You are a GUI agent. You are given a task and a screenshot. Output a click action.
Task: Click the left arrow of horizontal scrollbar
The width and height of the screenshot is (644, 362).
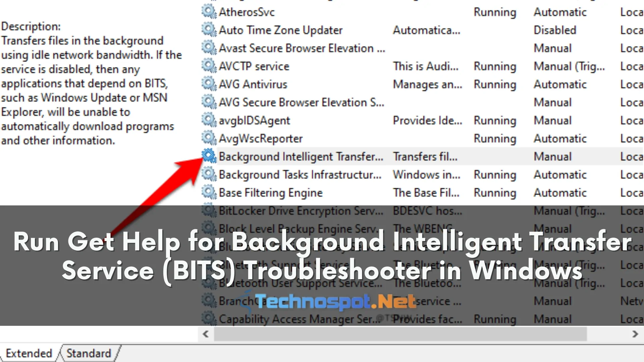tap(206, 334)
